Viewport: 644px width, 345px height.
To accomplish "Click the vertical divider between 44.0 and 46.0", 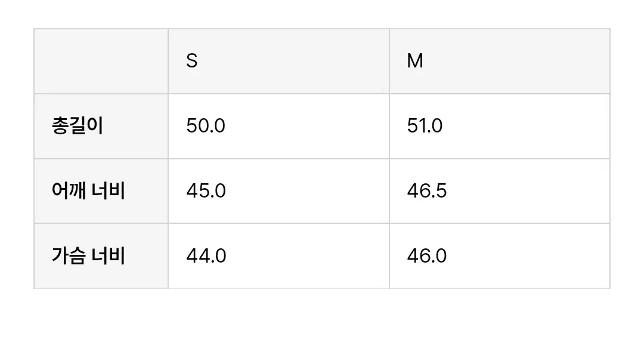I will (x=389, y=256).
